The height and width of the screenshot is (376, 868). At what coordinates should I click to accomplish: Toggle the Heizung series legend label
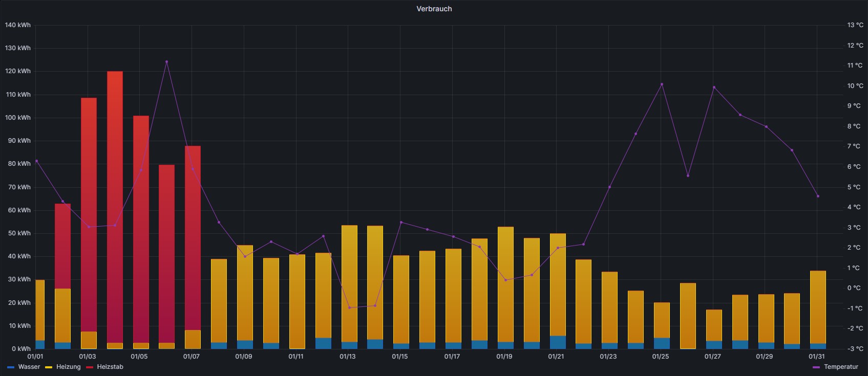point(68,367)
